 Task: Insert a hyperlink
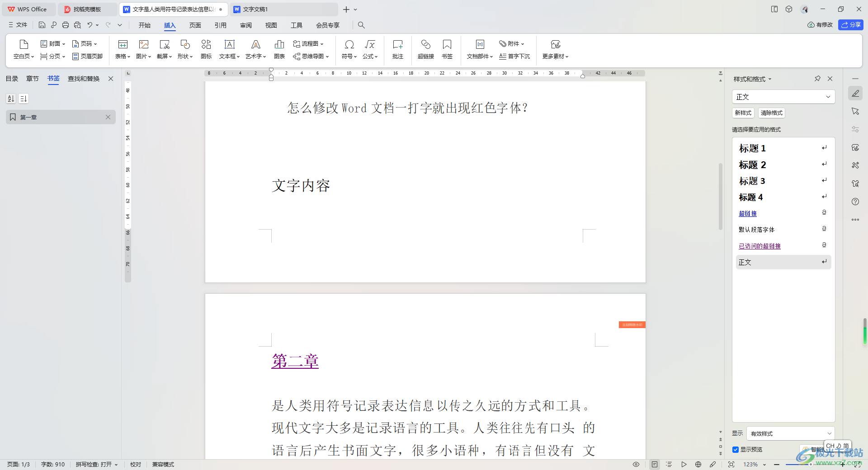[x=426, y=49]
